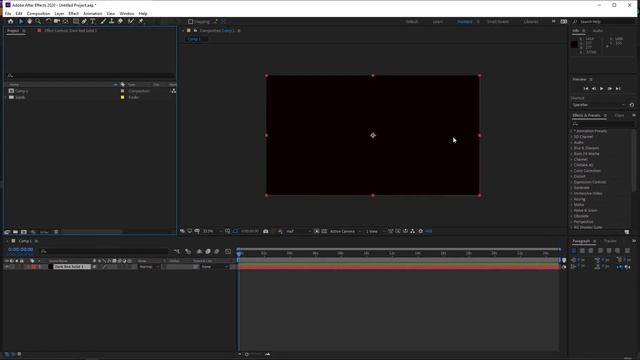Select the Eraser tool
The height and width of the screenshot is (360, 640).
(120, 21)
